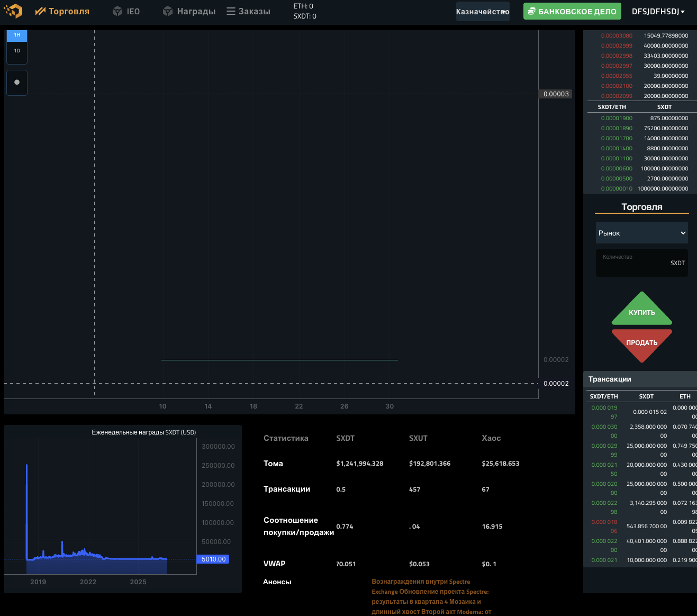Click the Хаос volume $25,618.653
Screen dimensions: 697x616
501,464
